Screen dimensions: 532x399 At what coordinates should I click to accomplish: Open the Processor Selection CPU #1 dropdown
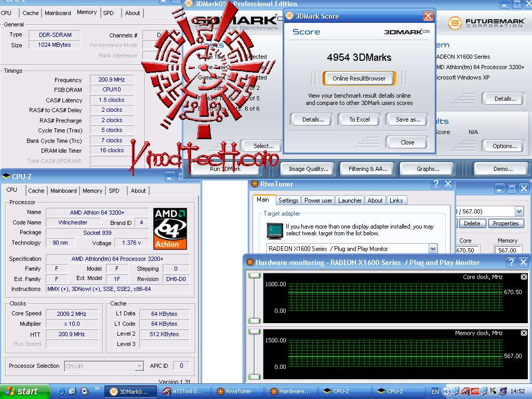pyautogui.click(x=139, y=366)
